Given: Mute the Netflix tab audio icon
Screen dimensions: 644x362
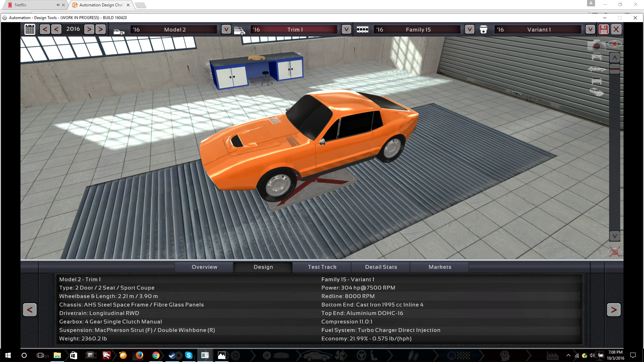Looking at the screenshot, I should [x=58, y=5].
